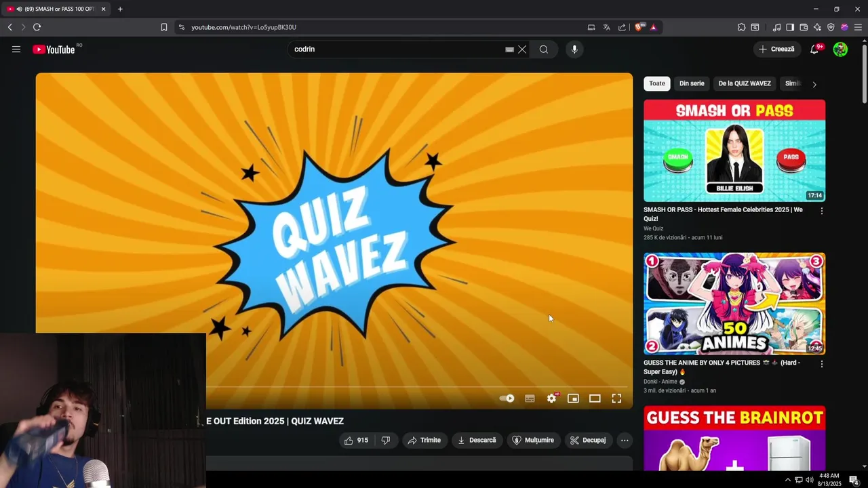868x488 pixels.
Task: Toggle video autoplay switch
Action: (x=507, y=399)
